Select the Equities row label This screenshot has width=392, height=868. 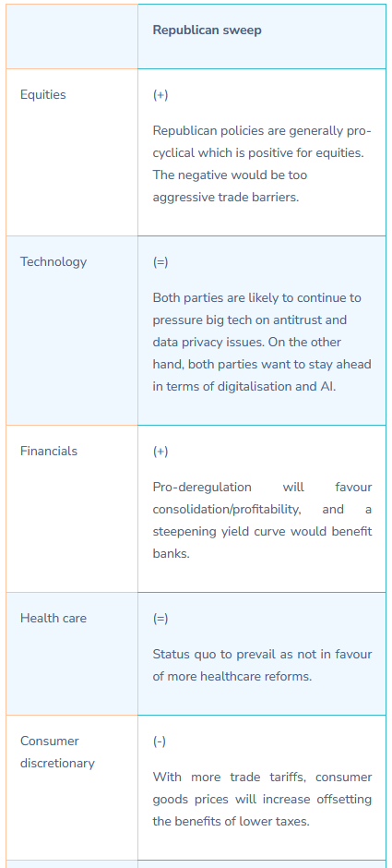click(x=43, y=95)
